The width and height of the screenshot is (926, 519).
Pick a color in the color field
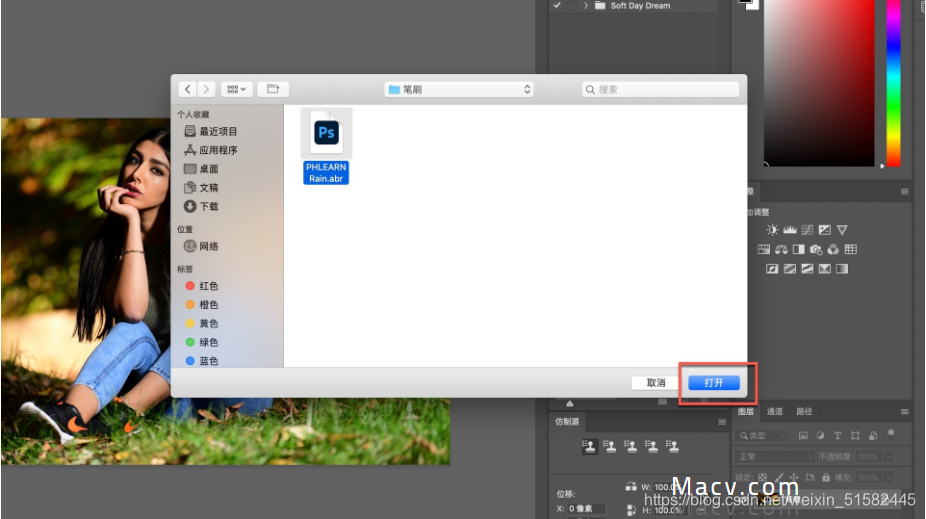coord(819,83)
